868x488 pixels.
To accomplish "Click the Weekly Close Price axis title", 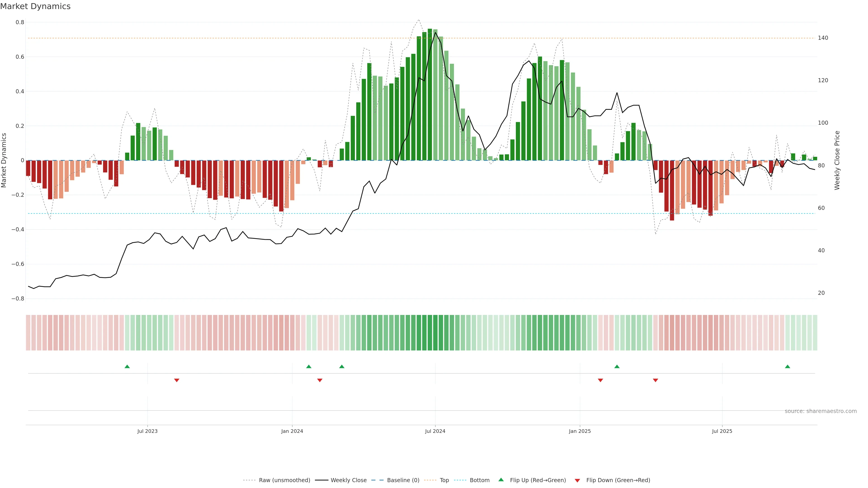I will pyautogui.click(x=837, y=160).
